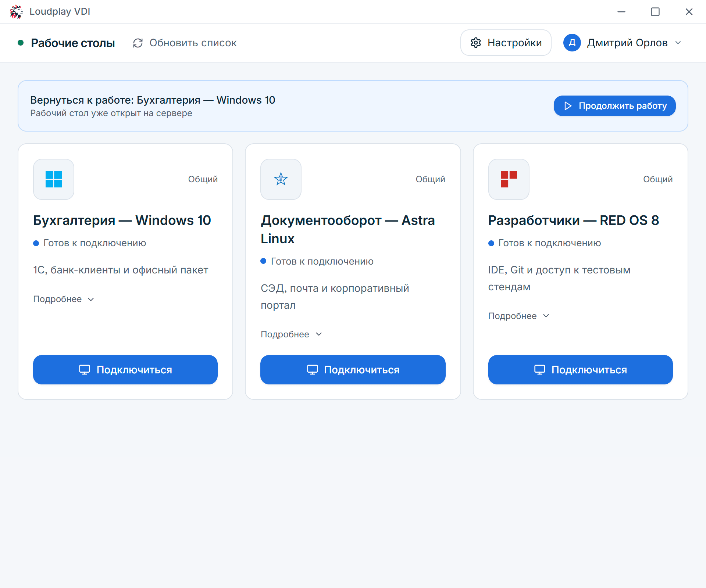This screenshot has height=588, width=706.
Task: Click Продолжить работу button
Action: 614,106
